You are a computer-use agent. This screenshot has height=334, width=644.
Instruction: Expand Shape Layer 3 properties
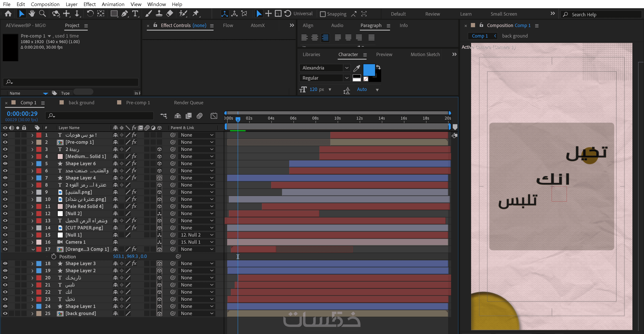point(32,263)
